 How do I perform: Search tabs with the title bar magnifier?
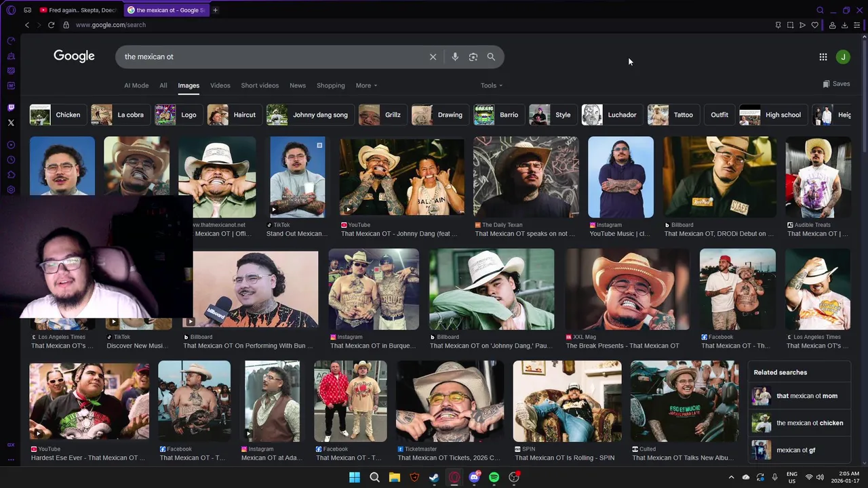pos(820,10)
